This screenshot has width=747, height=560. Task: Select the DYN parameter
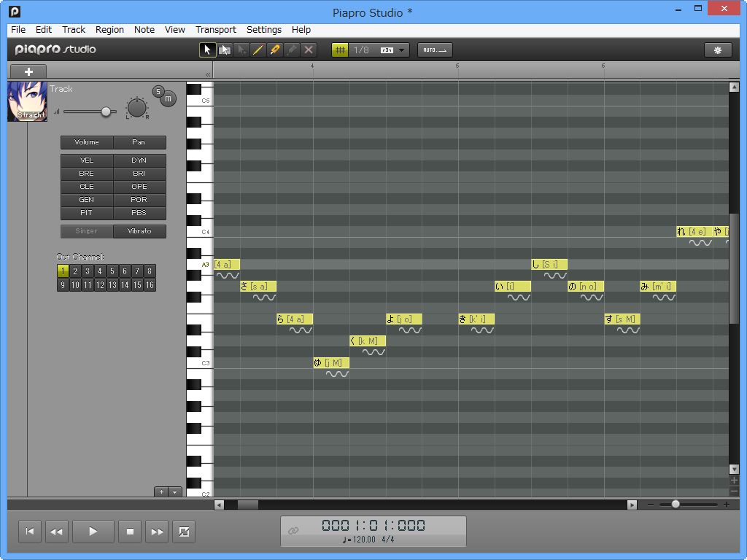[x=139, y=160]
